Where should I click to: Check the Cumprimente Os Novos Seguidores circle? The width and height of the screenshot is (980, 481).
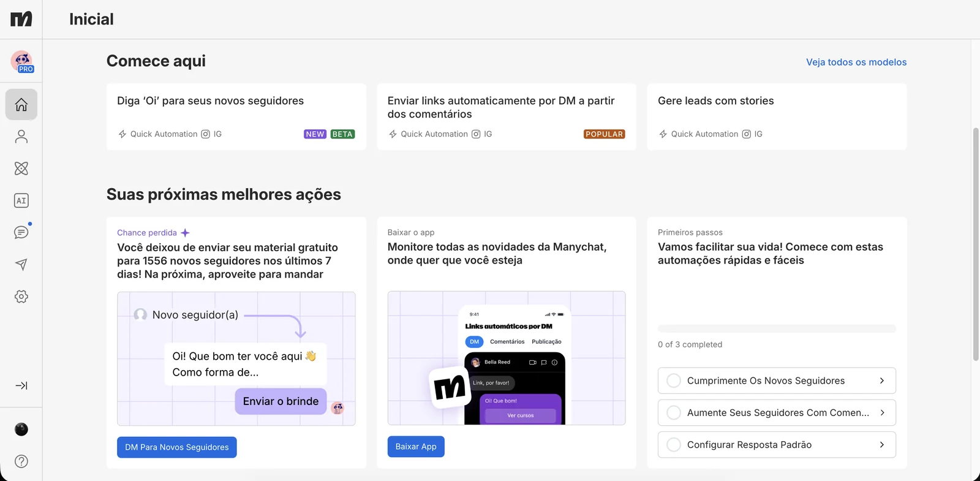(674, 381)
